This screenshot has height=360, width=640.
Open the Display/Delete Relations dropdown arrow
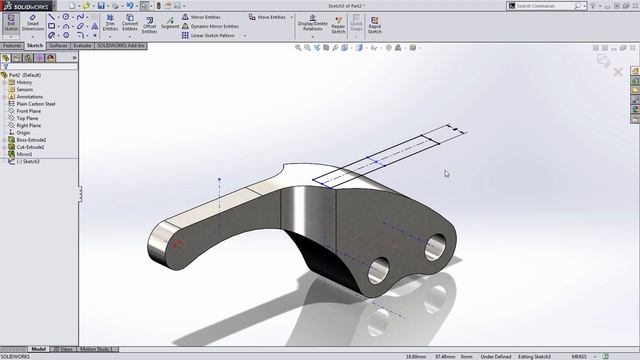pos(312,37)
